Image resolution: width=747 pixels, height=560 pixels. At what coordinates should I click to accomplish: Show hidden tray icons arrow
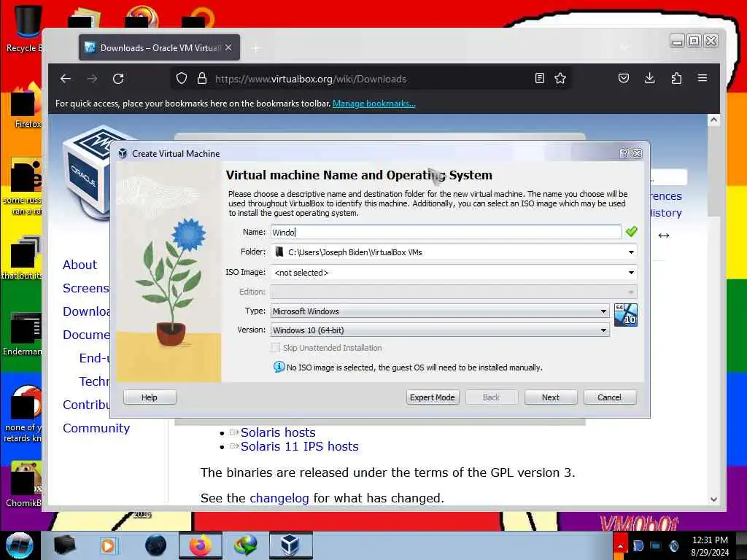point(620,546)
